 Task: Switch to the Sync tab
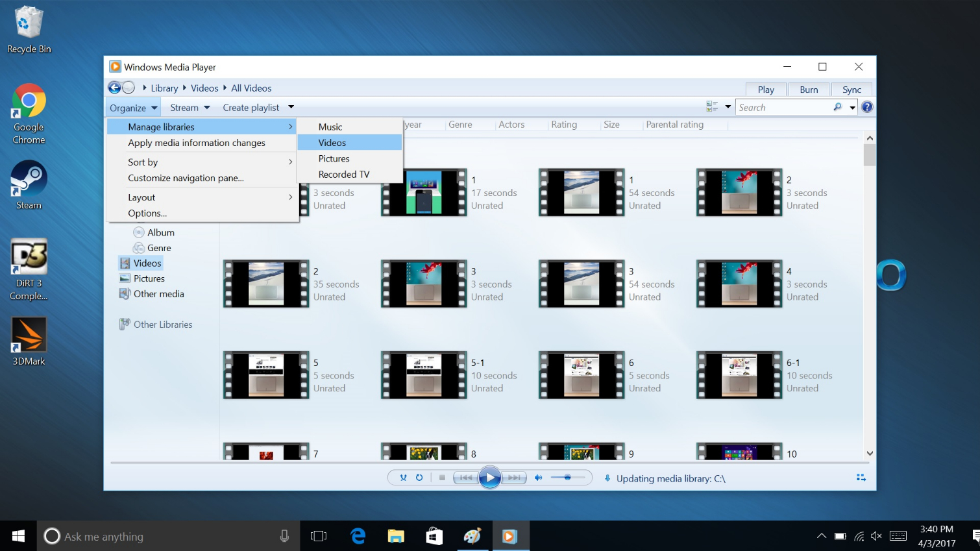[851, 90]
